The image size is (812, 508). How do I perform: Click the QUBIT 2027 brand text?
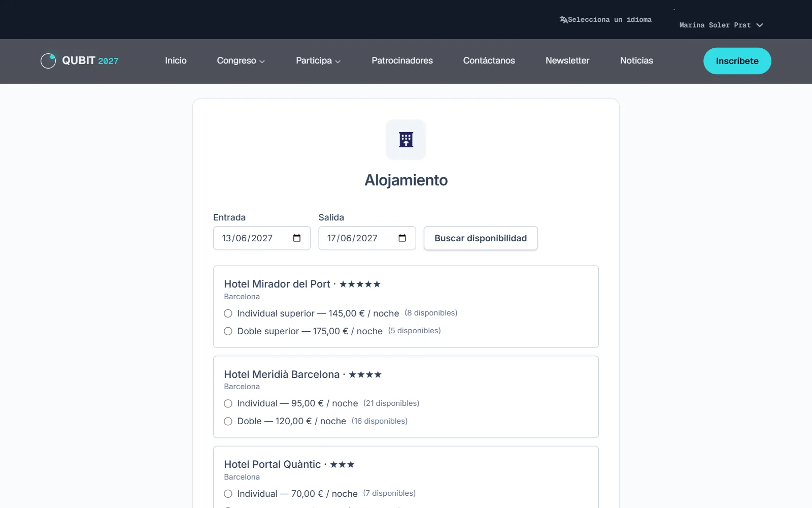(90, 60)
